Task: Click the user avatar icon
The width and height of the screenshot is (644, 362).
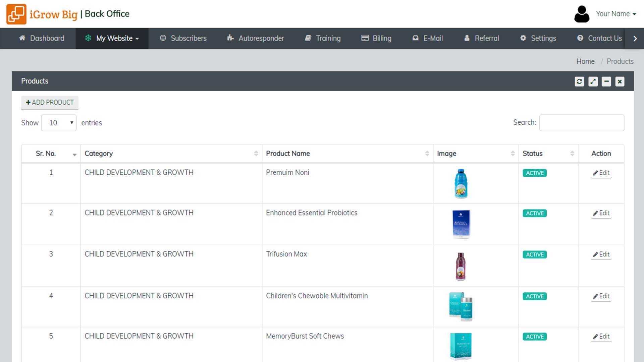Action: pos(582,14)
